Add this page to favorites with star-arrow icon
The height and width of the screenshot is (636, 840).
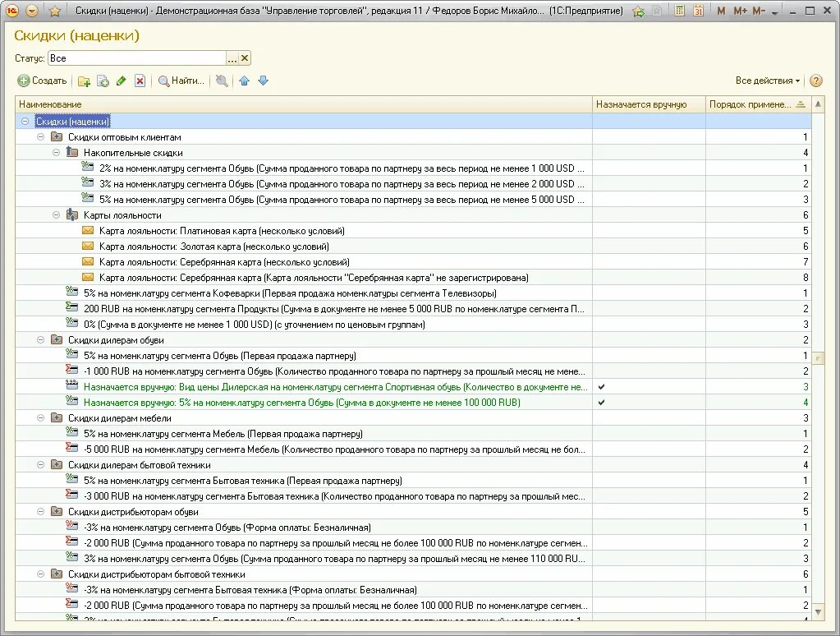tap(639, 11)
